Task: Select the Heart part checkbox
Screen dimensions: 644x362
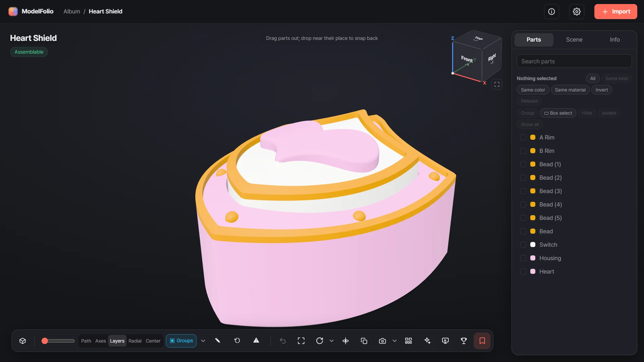Action: pyautogui.click(x=523, y=271)
